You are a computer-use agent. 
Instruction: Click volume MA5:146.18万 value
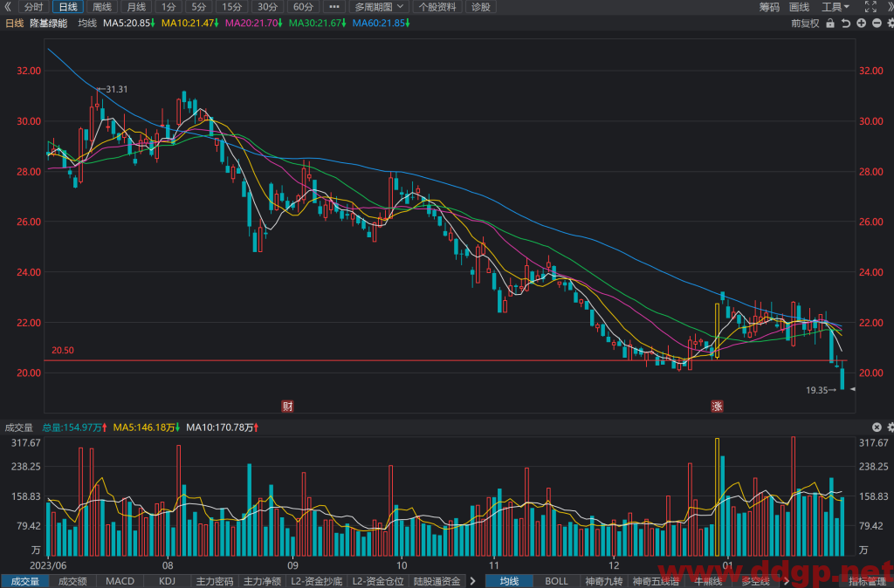coord(147,427)
